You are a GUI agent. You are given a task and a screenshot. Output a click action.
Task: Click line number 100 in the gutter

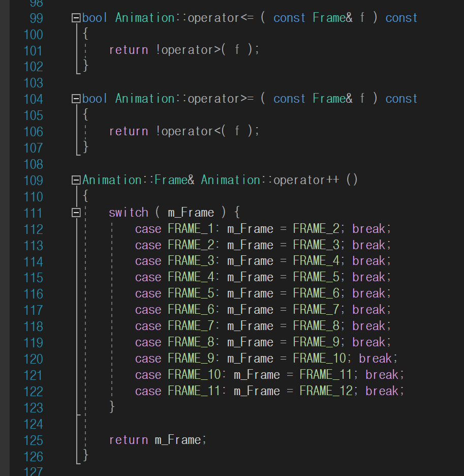(33, 35)
